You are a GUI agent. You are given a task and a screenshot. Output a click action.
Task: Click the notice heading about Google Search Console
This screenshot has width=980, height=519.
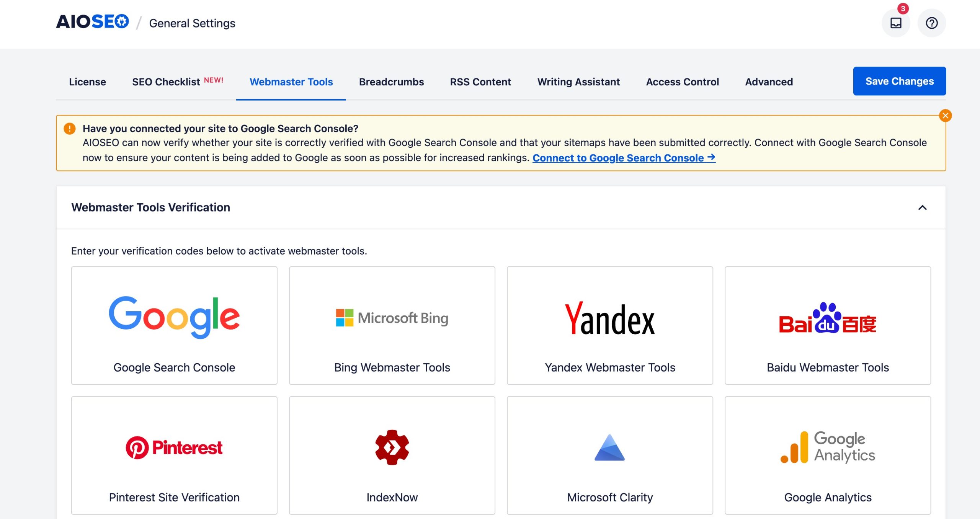pyautogui.click(x=220, y=129)
